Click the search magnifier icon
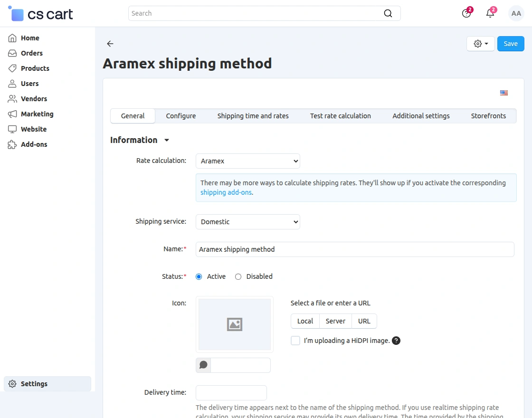Screen dimensions: 532x418 point(388,13)
